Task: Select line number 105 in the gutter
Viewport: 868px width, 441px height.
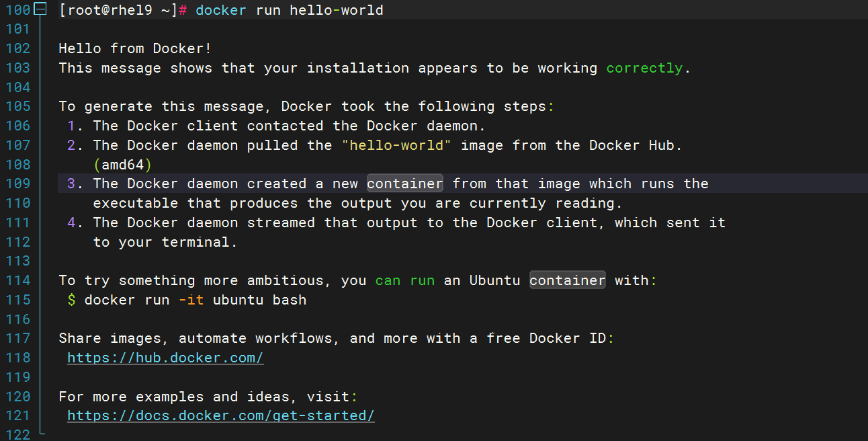Action: click(17, 106)
